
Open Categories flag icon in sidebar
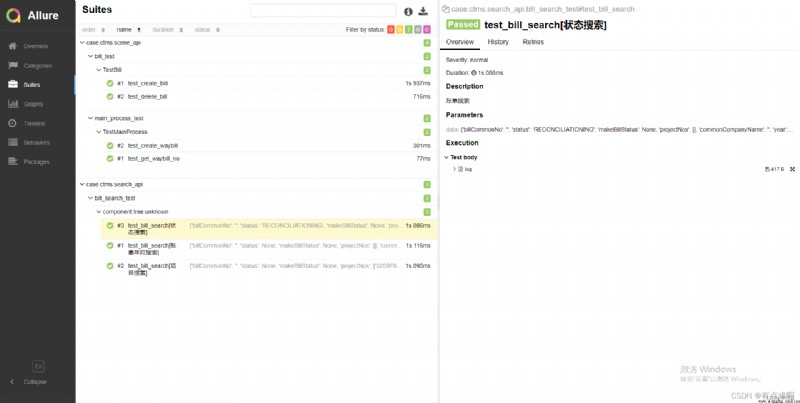(13, 65)
